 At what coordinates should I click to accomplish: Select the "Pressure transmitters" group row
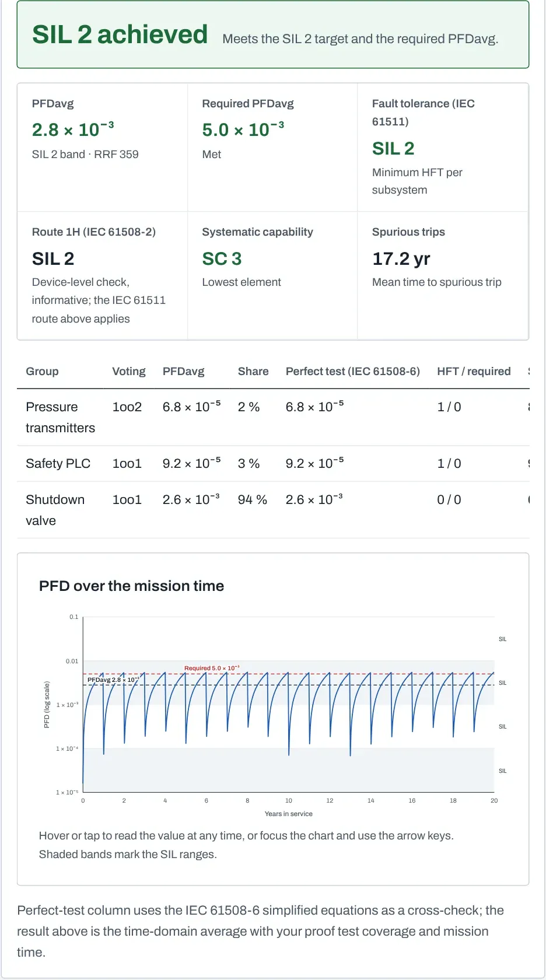coord(273,418)
